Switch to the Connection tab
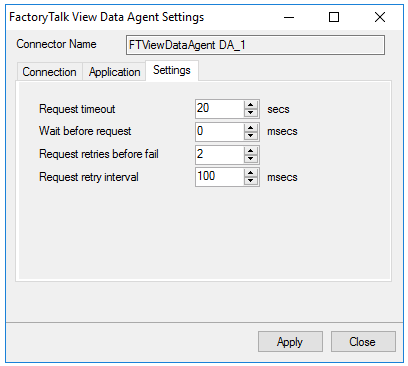 tap(49, 72)
